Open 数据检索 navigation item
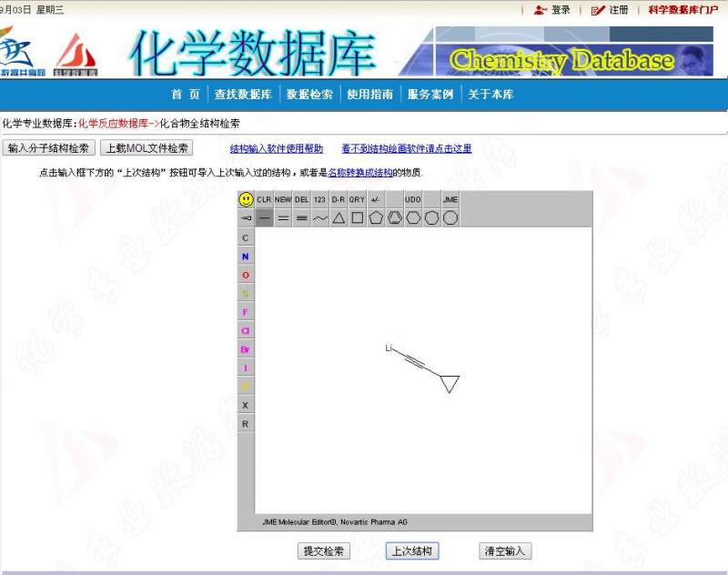Screen dimensions: 728x575 (309, 95)
